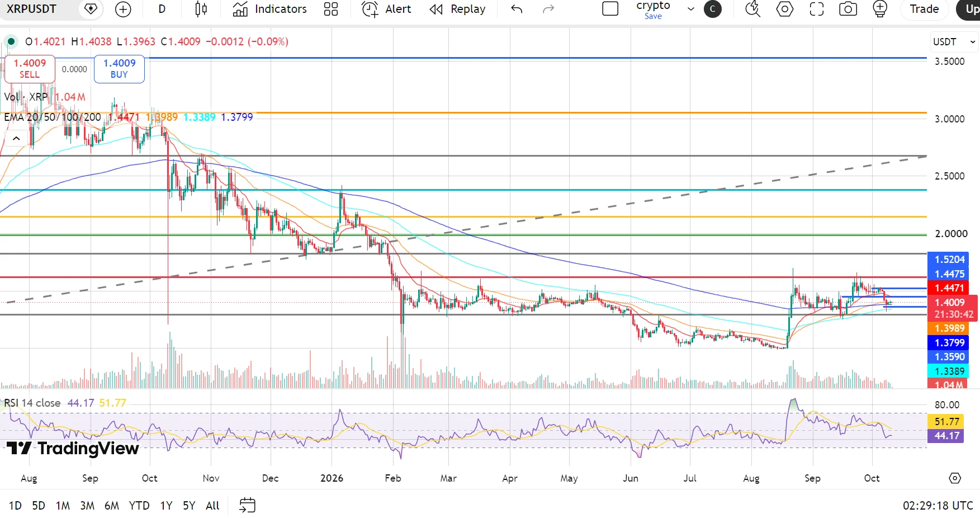Screen dimensions: 980x518
Task: Open chart settings hexagon icon
Action: click(785, 9)
